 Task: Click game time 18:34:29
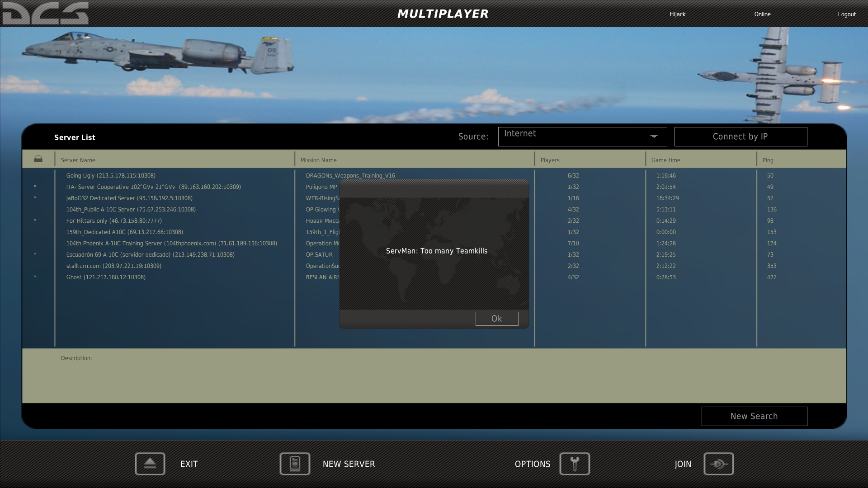coord(667,198)
